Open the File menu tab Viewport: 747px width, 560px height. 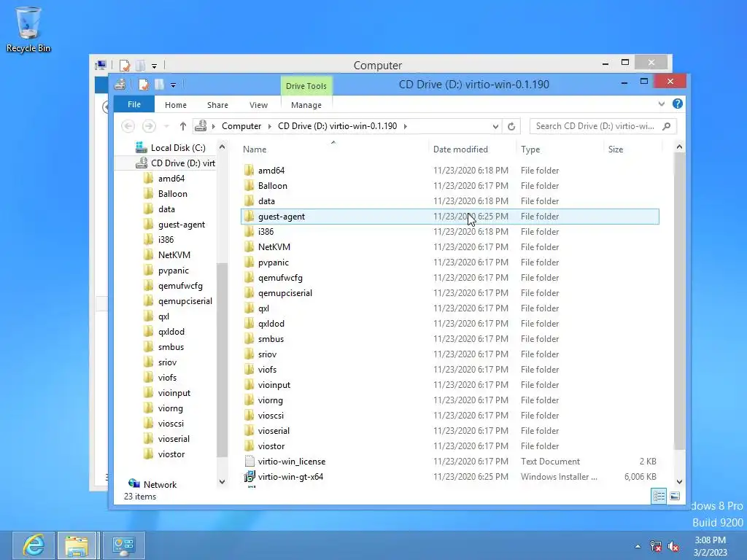pos(134,104)
